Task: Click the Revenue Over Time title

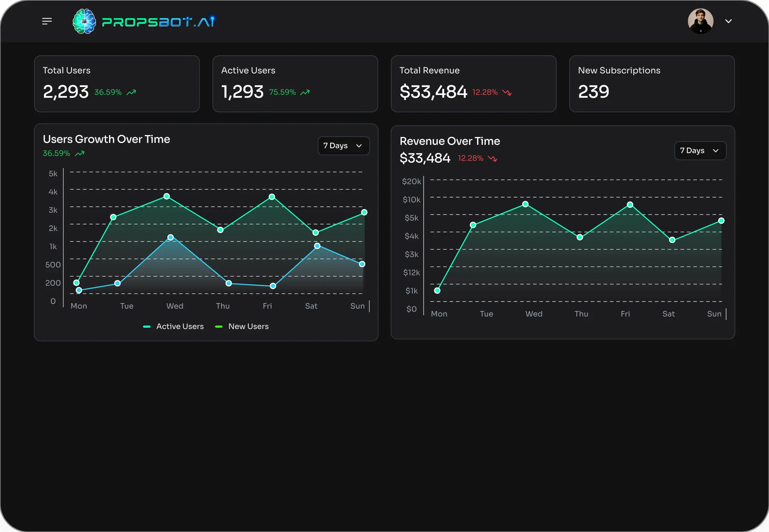Action: tap(450, 141)
